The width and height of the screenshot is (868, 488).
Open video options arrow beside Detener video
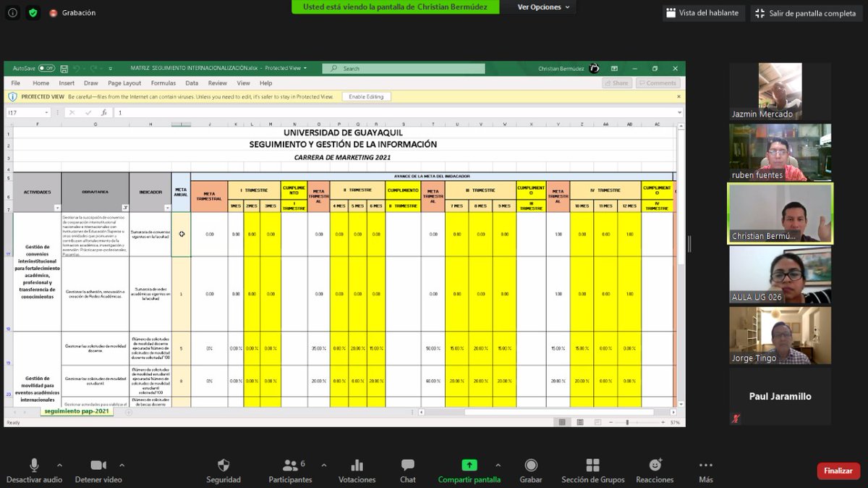click(x=122, y=465)
